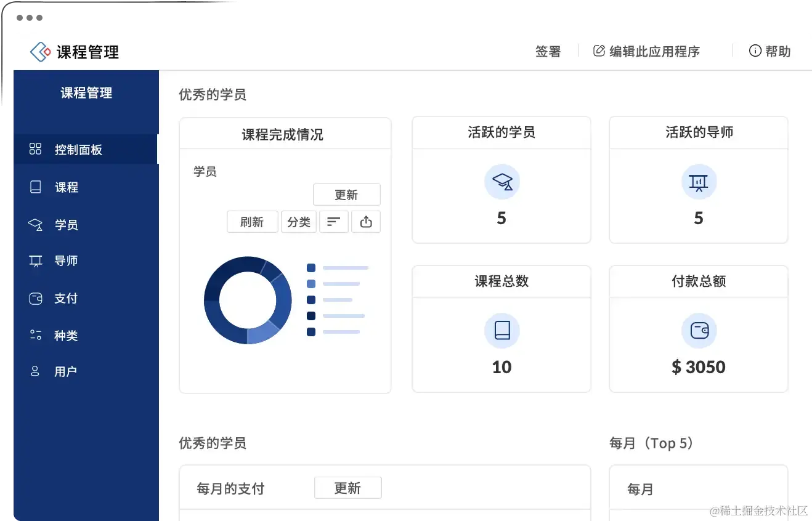This screenshot has height=521, width=812.
Task: Click the 种类 category icon in sidebar
Action: coord(36,336)
